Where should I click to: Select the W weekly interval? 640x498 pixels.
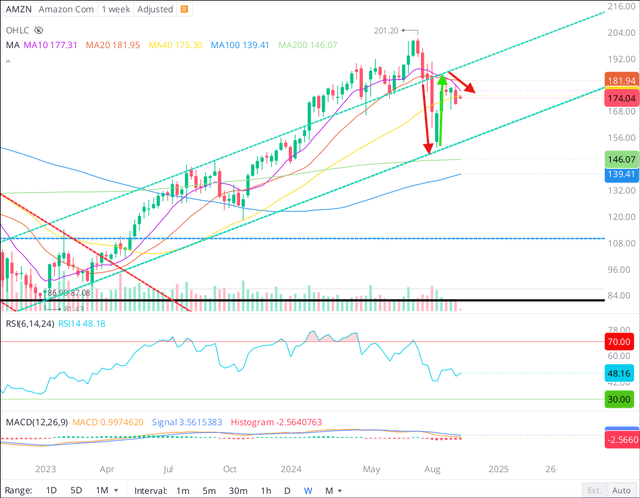point(308,490)
